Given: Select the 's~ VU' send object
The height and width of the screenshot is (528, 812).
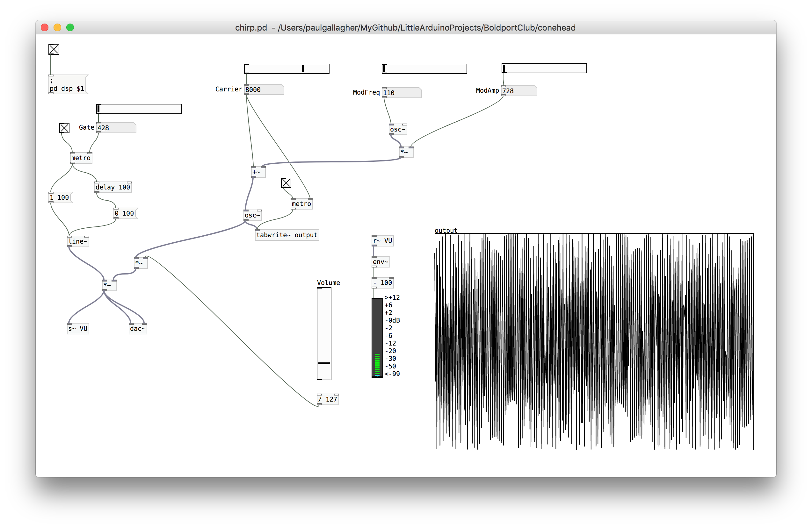Looking at the screenshot, I should (78, 329).
